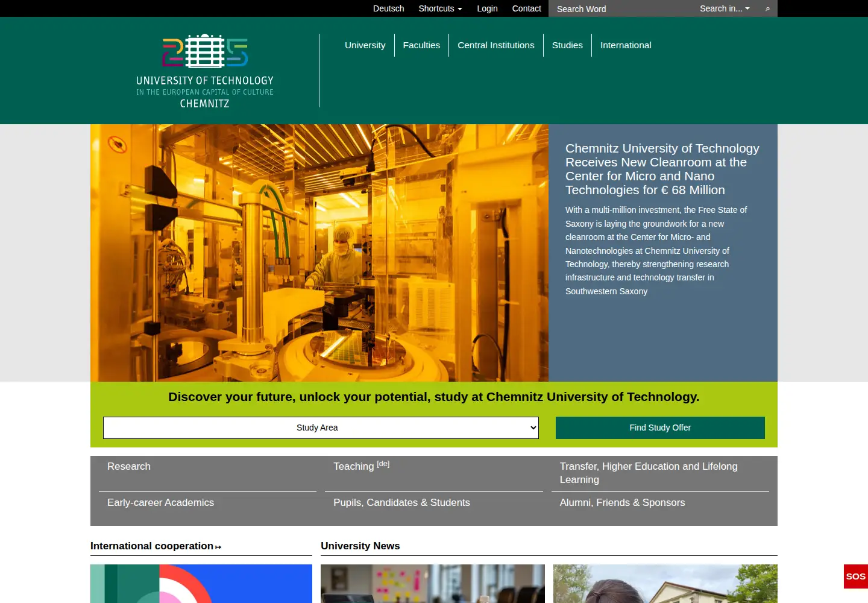Image resolution: width=868 pixels, height=603 pixels.
Task: Click the Find Study Offer button
Action: point(660,428)
